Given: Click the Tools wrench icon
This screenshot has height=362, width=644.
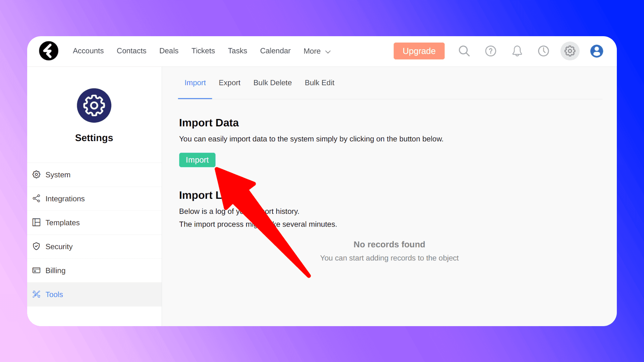Looking at the screenshot, I should point(36,294).
